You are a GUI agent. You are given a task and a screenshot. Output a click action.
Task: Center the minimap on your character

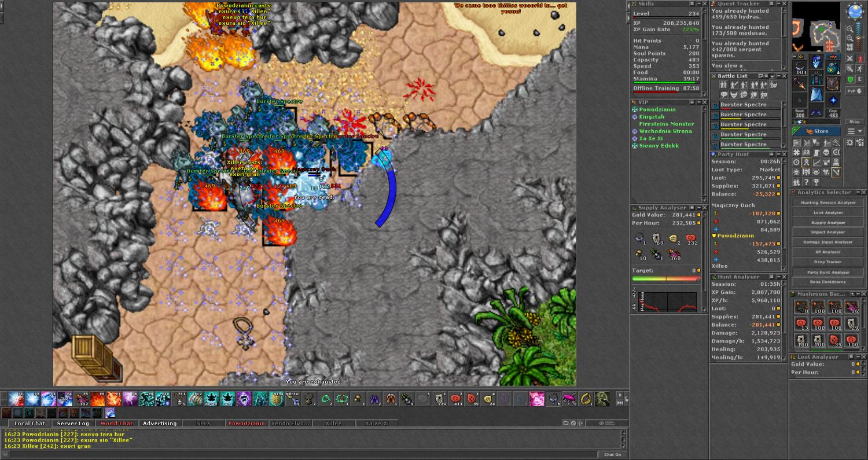850,47
